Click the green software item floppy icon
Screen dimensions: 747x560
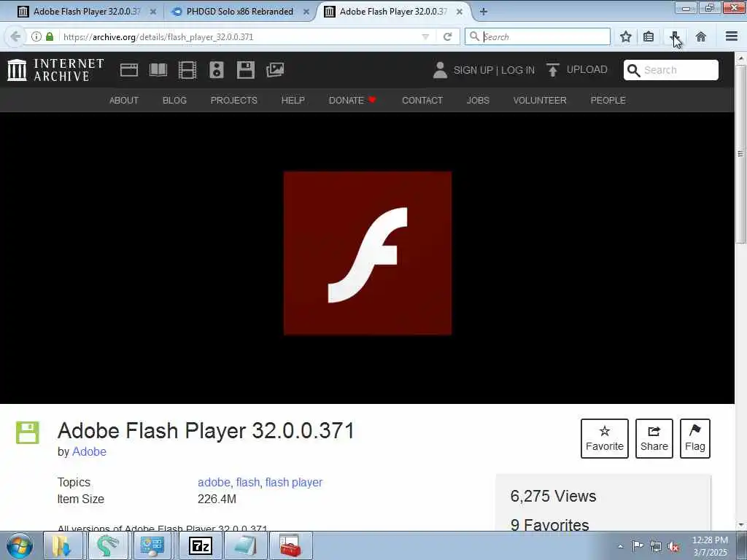(x=28, y=432)
